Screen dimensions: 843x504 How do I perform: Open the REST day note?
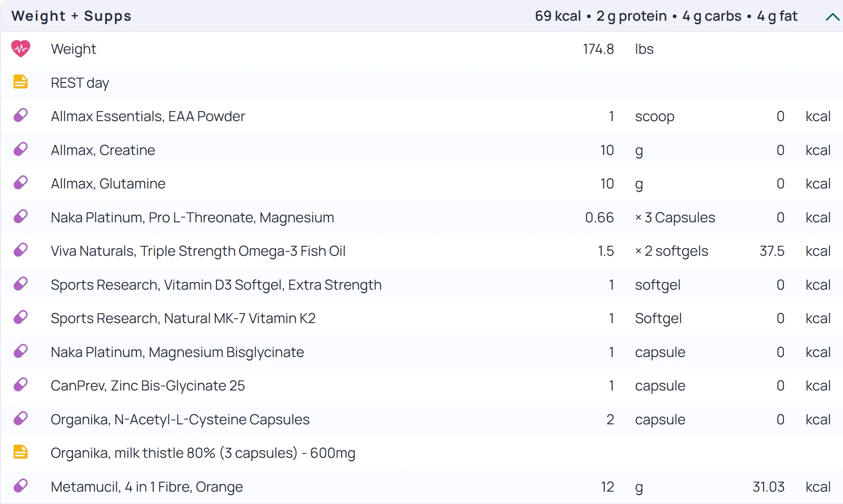(80, 83)
